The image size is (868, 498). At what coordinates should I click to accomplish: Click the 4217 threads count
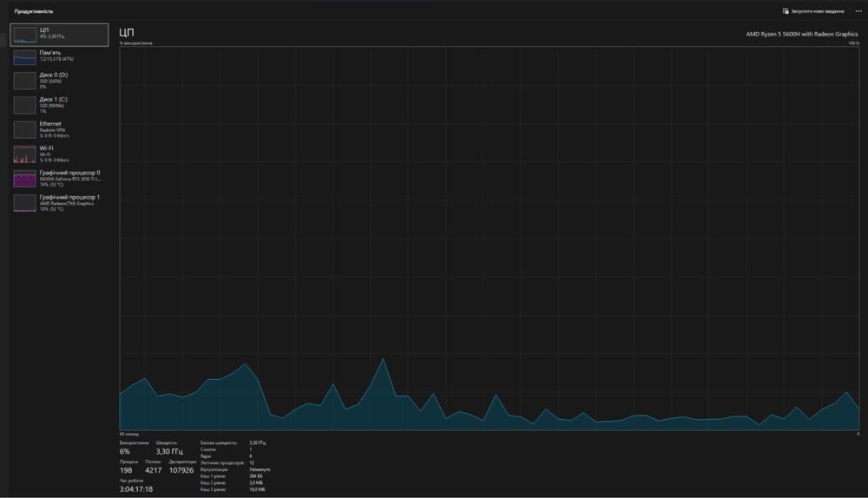(153, 470)
